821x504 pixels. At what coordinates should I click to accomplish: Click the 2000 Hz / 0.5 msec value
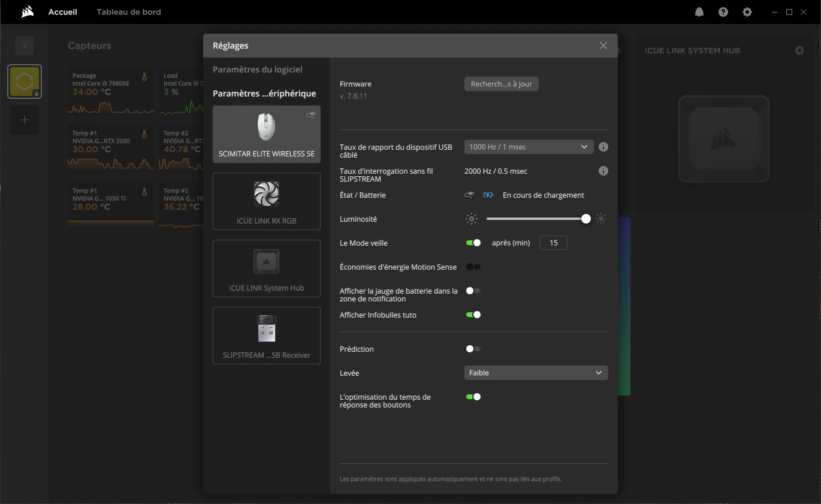point(496,171)
